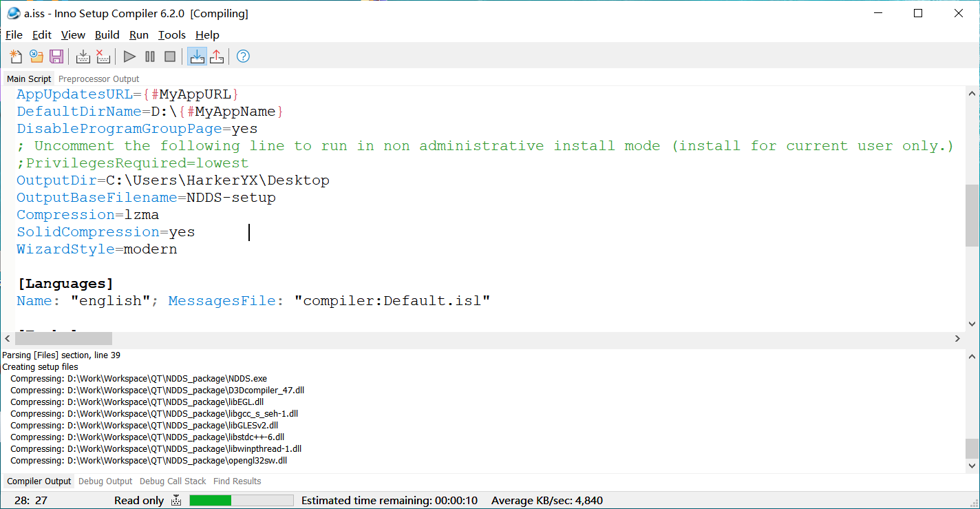Click the editor vertical scrollbar thumb

coord(972,216)
